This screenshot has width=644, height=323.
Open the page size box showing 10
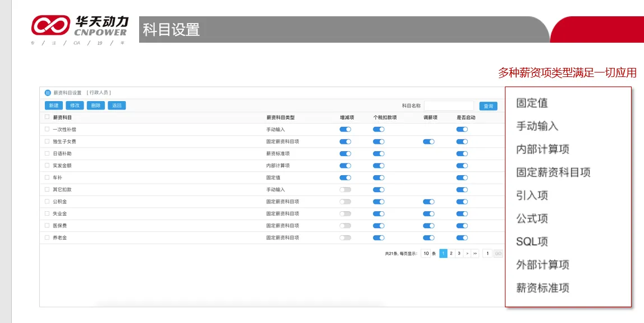(426, 253)
